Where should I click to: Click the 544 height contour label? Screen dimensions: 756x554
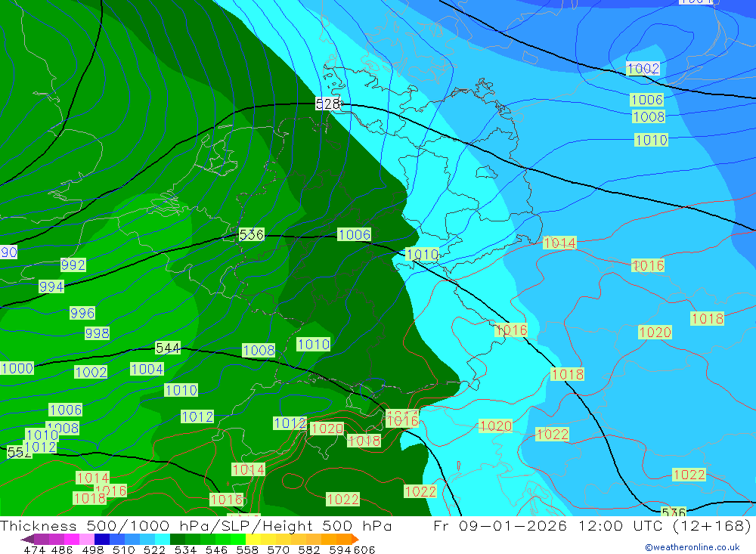[x=168, y=348]
